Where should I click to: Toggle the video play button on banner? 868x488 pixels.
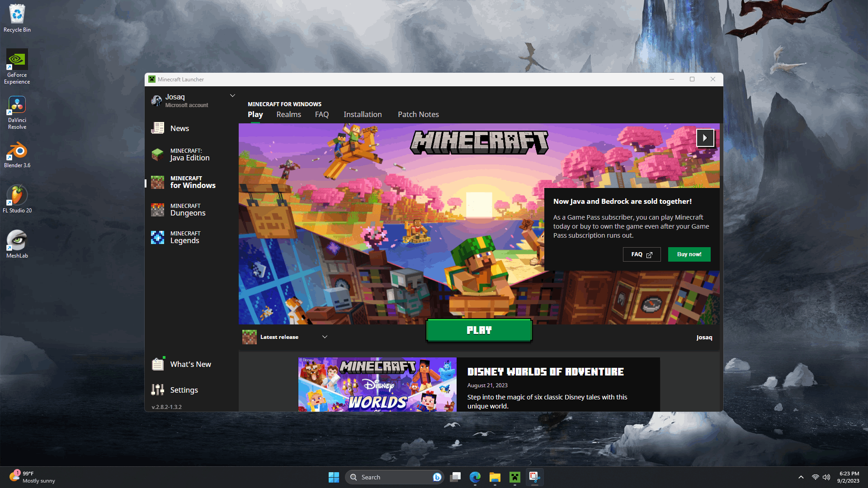(x=705, y=138)
